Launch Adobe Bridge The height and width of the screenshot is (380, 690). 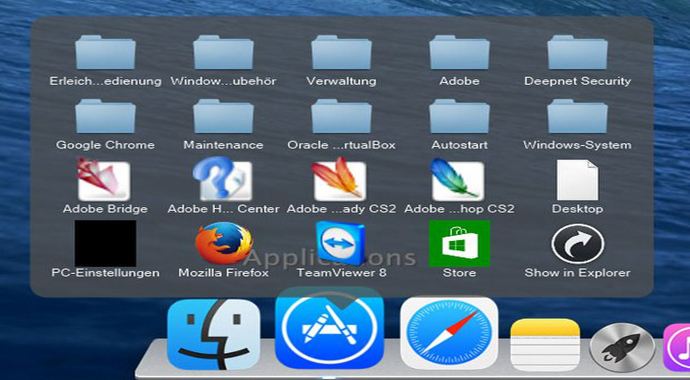pyautogui.click(x=104, y=179)
